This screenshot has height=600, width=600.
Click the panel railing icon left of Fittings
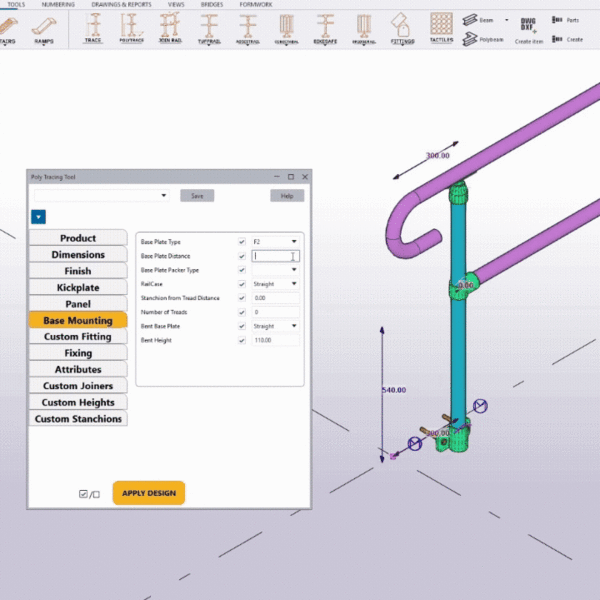[364, 29]
